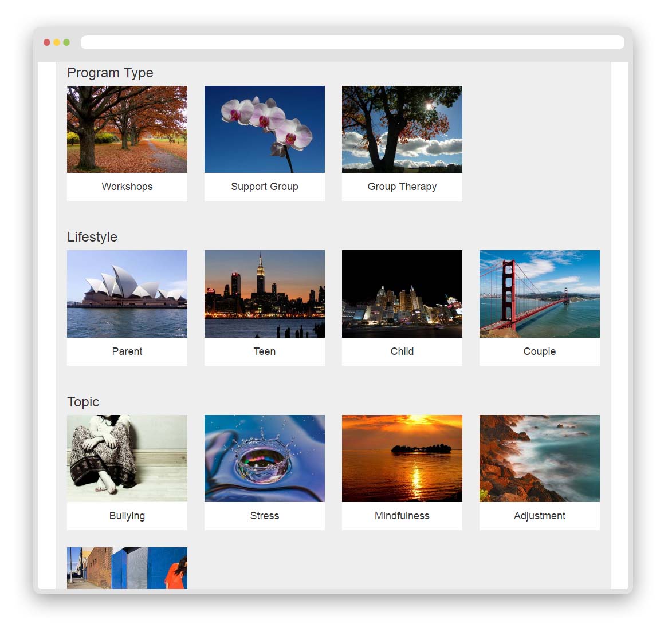Open the Child night city thumbnail

[x=402, y=294]
